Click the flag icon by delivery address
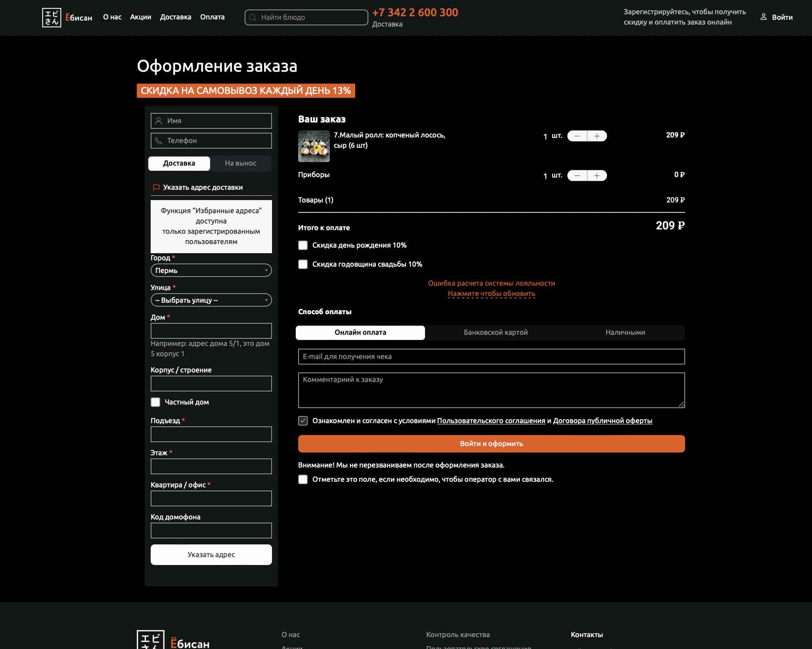Viewport: 812px width, 649px height. point(156,187)
